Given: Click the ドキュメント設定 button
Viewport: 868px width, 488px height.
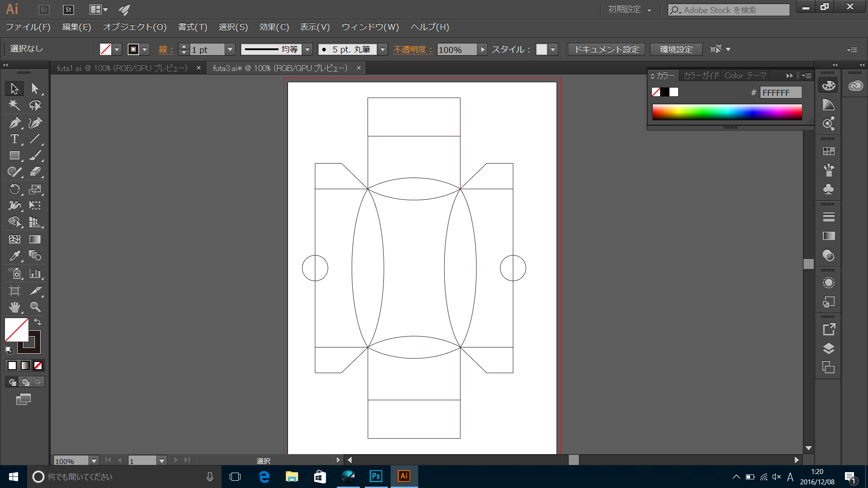Looking at the screenshot, I should coord(606,50).
